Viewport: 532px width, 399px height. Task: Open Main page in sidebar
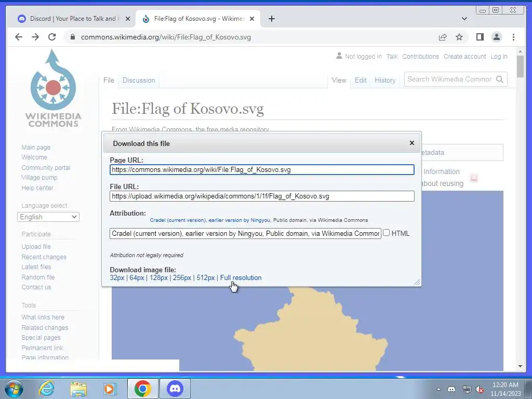pos(36,147)
